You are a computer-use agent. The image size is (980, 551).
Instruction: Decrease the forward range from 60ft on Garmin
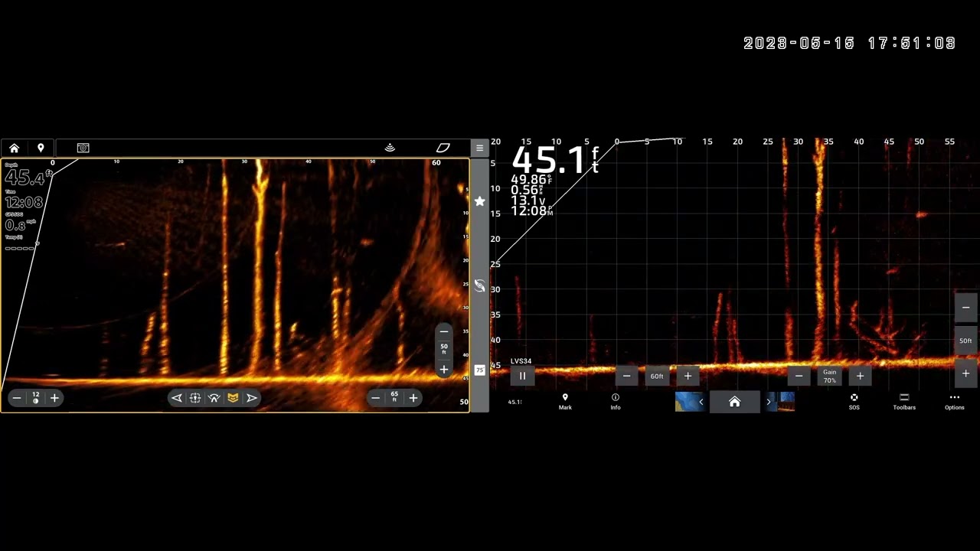pos(626,376)
